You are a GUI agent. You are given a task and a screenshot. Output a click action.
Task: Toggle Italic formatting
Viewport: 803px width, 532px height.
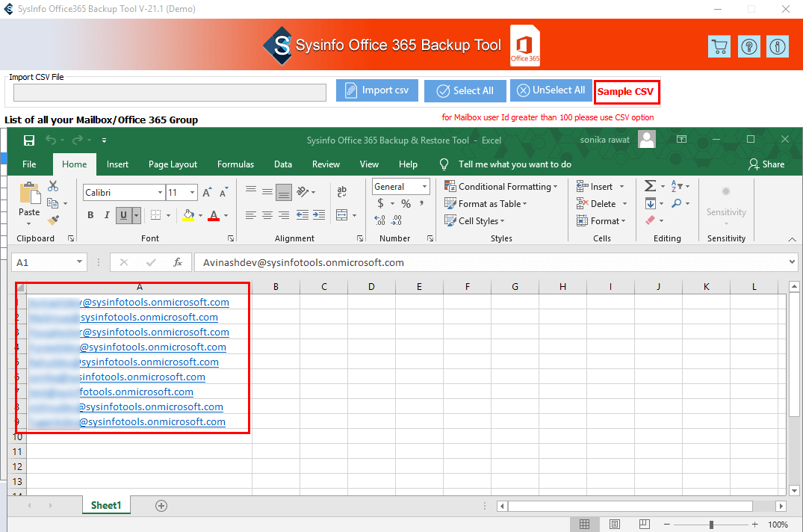(107, 215)
